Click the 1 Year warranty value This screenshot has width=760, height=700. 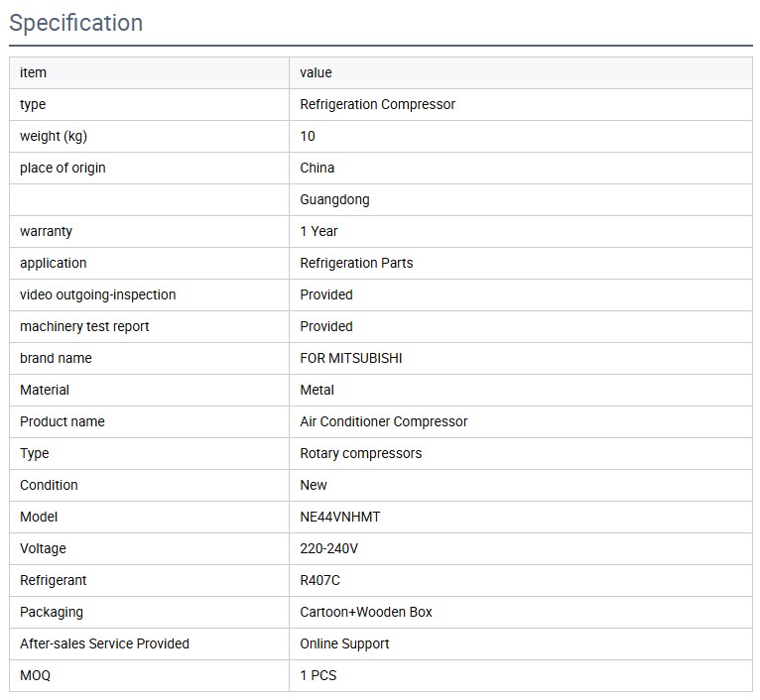pyautogui.click(x=318, y=231)
